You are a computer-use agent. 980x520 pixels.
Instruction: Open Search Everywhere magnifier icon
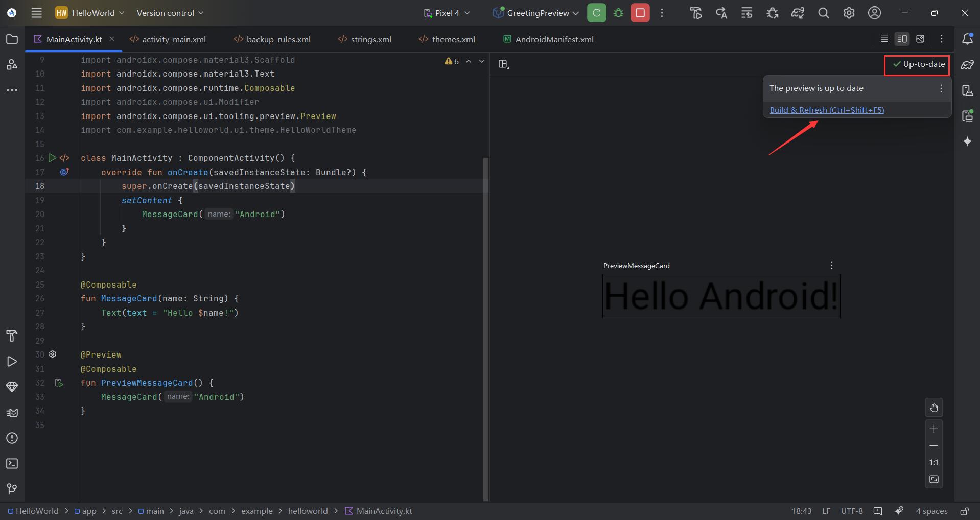(x=823, y=13)
